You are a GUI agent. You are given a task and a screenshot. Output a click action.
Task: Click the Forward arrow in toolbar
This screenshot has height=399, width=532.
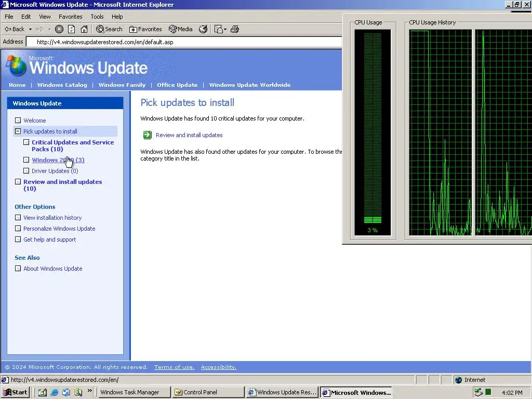click(x=39, y=30)
